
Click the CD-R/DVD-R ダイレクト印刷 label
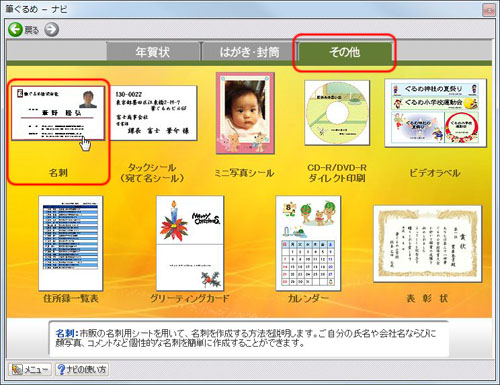pos(337,173)
